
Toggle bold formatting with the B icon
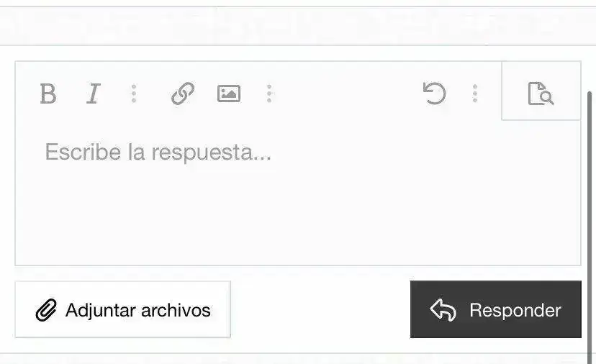48,94
